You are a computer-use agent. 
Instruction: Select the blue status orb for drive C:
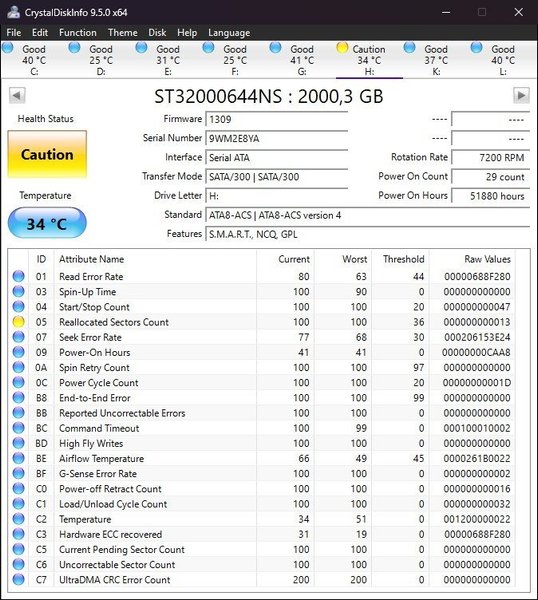tap(8, 48)
